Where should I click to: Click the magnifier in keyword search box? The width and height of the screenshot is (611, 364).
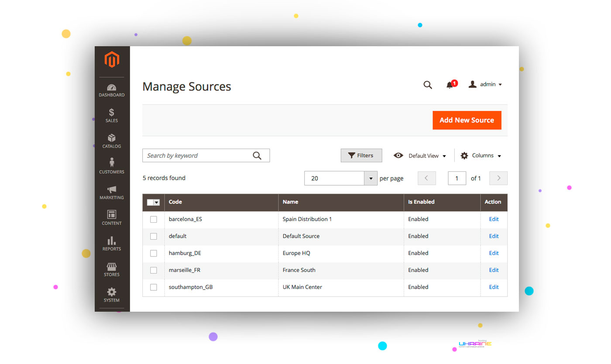[x=257, y=156]
